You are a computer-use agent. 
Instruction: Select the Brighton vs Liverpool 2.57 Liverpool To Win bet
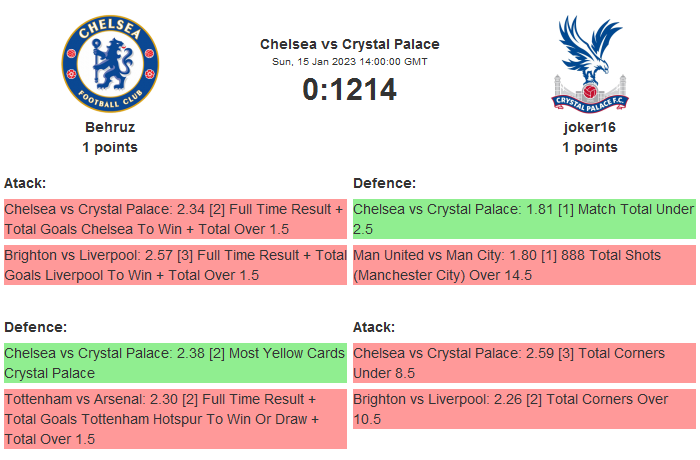point(174,265)
